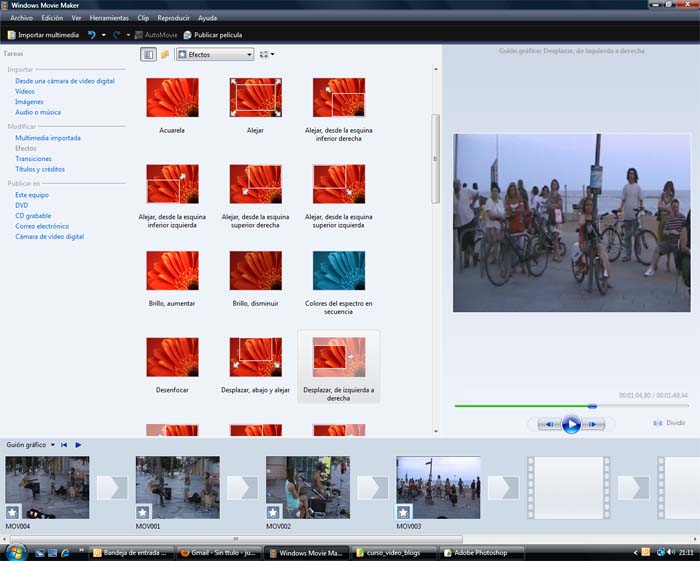Select the Alejar effect thumbnail
Image resolution: width=700 pixels, height=561 pixels.
[x=255, y=97]
